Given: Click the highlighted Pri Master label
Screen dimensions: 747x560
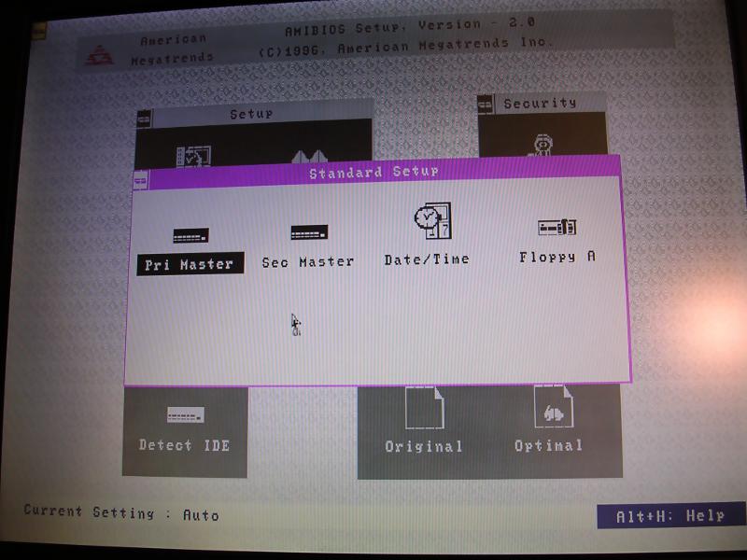Looking at the screenshot, I should point(190,264).
